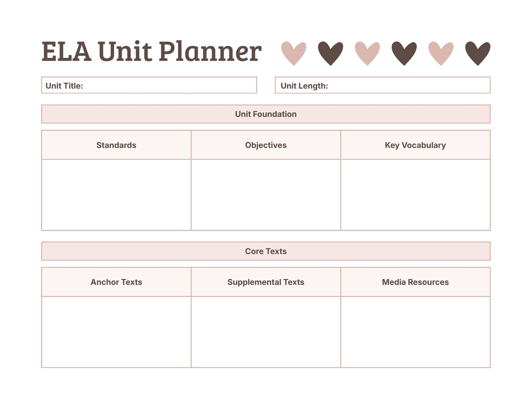Select the second dark brown heart
This screenshot has height=411, width=532.
tap(404, 53)
